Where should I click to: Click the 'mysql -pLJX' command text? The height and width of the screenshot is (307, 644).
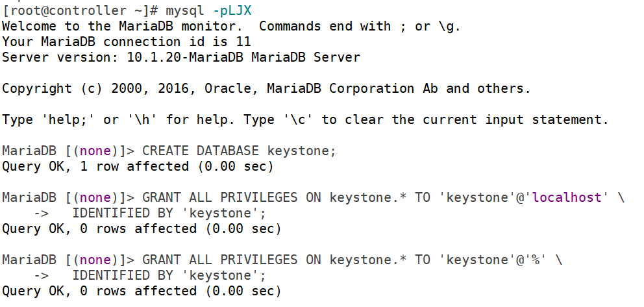[x=208, y=10]
